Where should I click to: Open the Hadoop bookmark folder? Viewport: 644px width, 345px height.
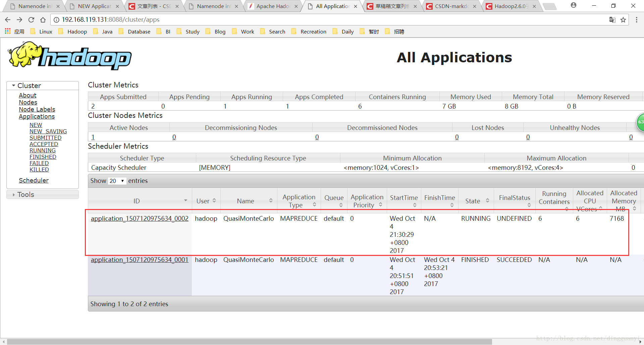click(72, 31)
